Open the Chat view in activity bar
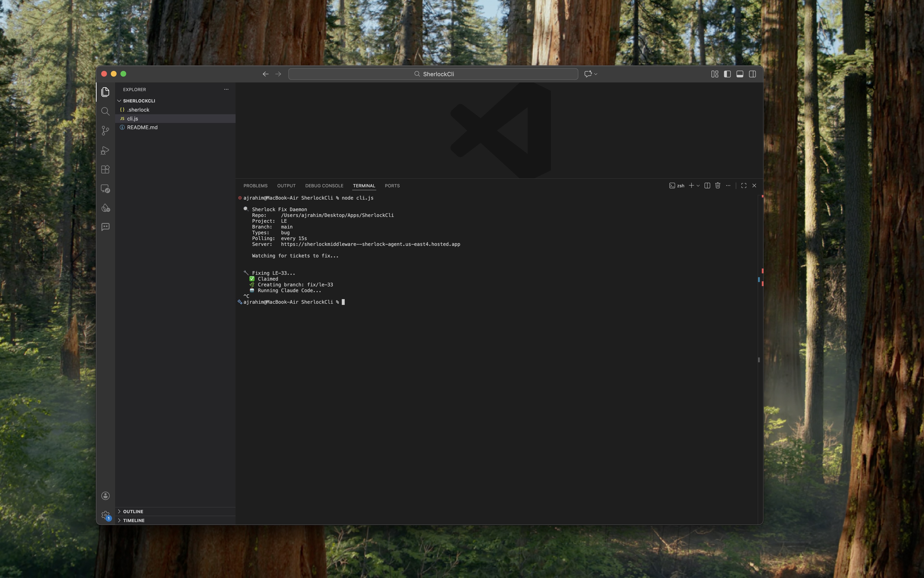The height and width of the screenshot is (578, 924). (106, 227)
